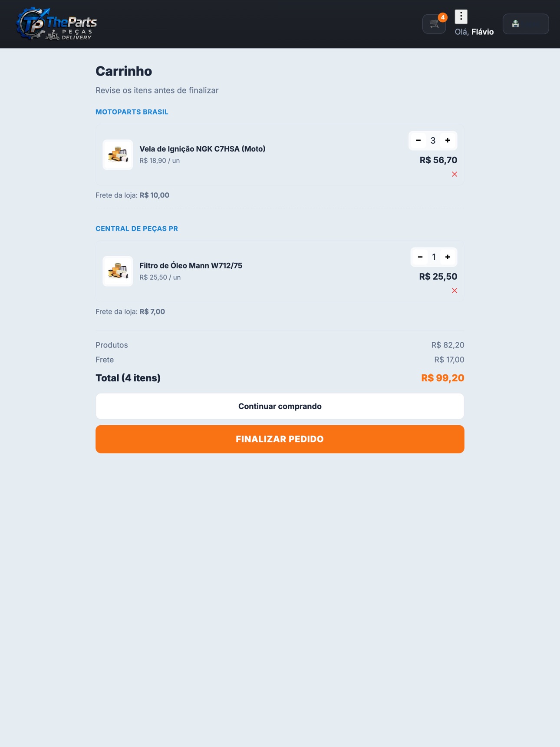Decrease Filtro de Óleo Mann quantity
The width and height of the screenshot is (560, 747).
click(420, 257)
